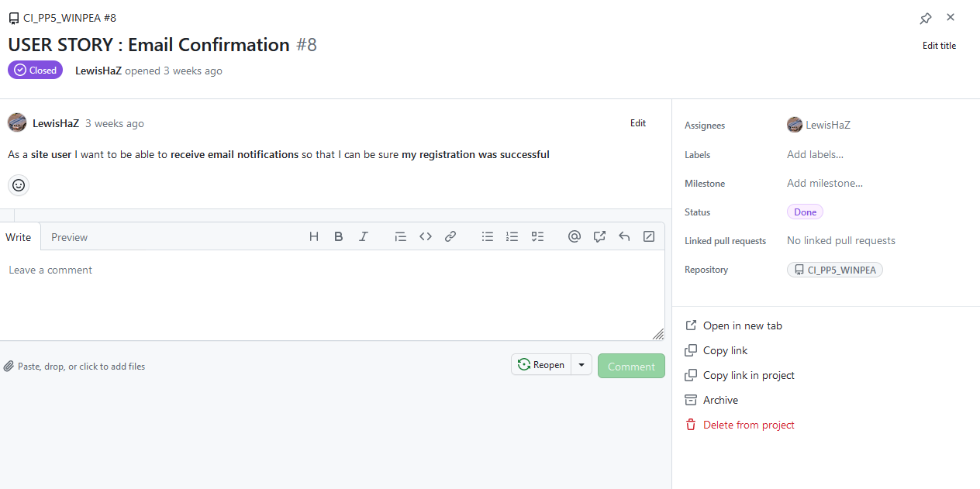Insert a quote block
The height and width of the screenshot is (489, 980).
(401, 237)
